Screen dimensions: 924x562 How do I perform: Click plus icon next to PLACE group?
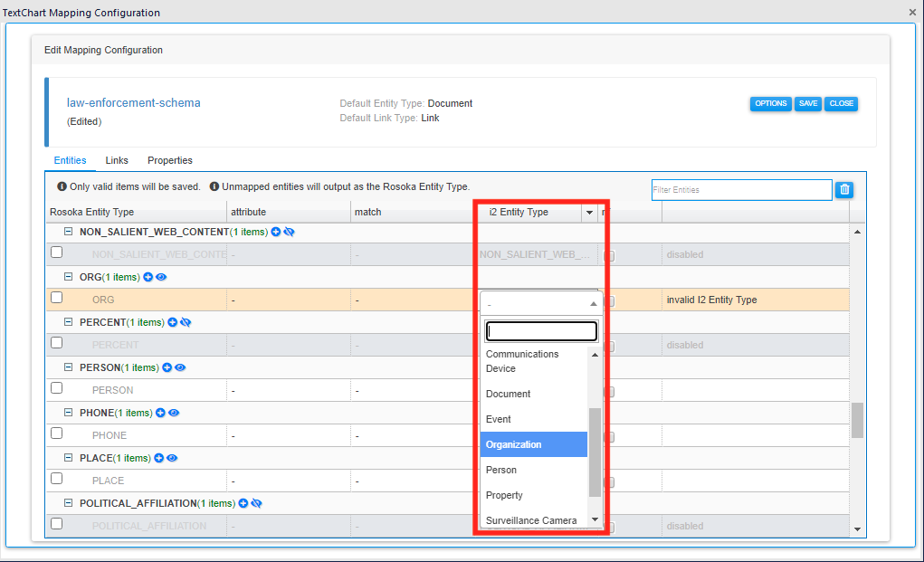coord(158,458)
